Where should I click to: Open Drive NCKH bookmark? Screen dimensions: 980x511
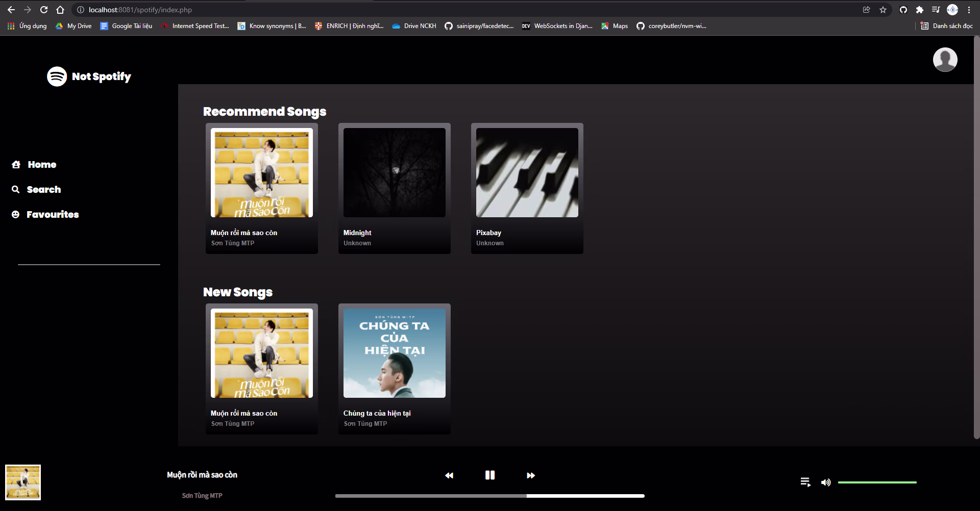(x=414, y=26)
